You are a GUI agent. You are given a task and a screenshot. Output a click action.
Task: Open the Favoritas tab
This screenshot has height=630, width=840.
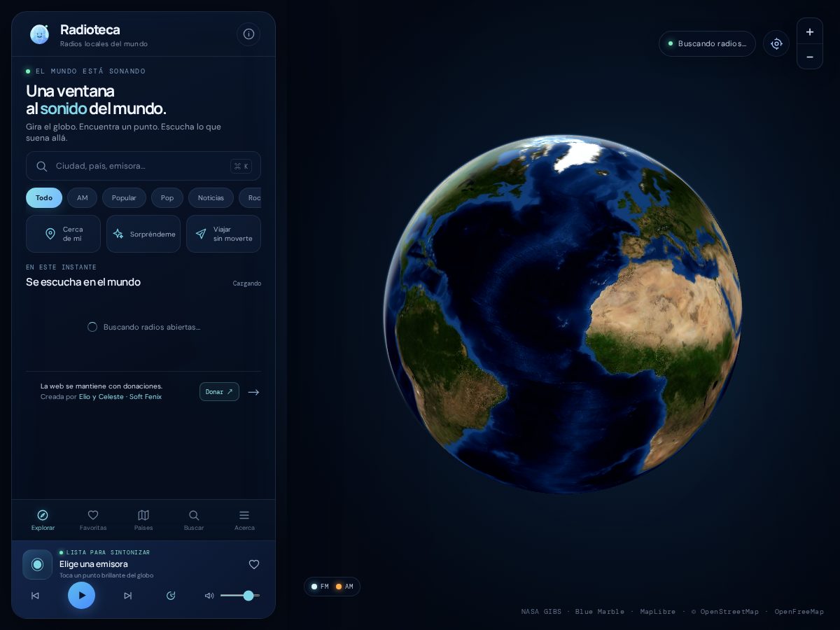[93, 520]
